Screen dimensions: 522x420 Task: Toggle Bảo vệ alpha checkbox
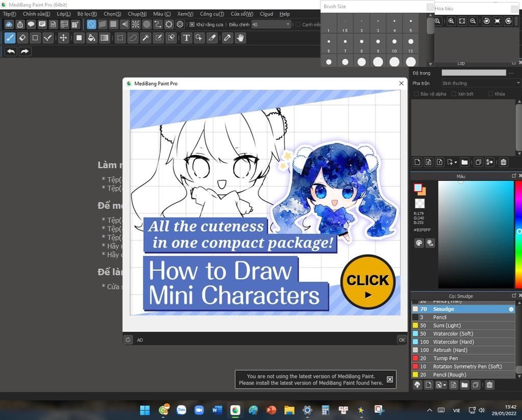(x=416, y=94)
